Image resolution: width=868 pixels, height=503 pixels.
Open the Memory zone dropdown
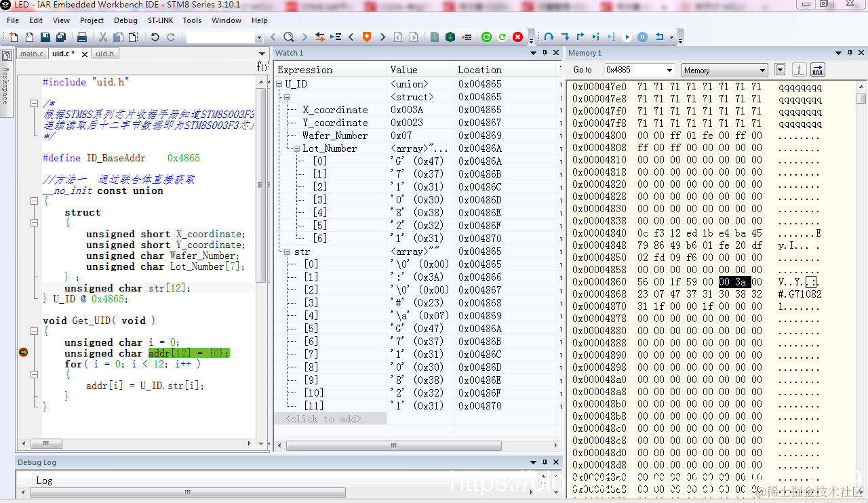(x=762, y=71)
